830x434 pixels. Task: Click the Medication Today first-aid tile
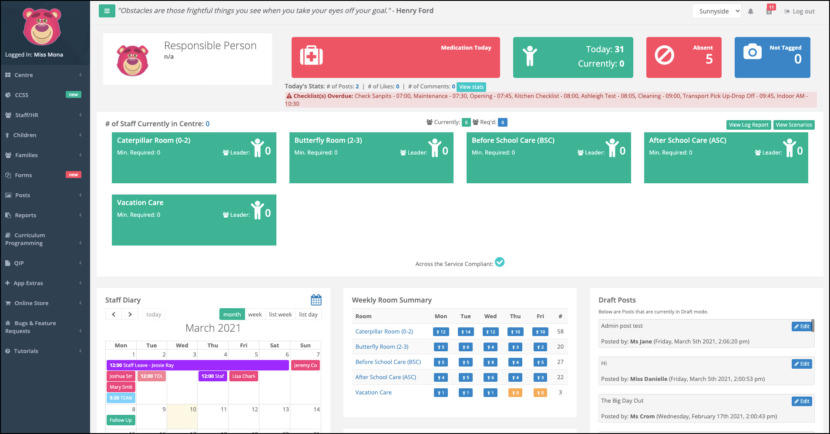click(395, 57)
